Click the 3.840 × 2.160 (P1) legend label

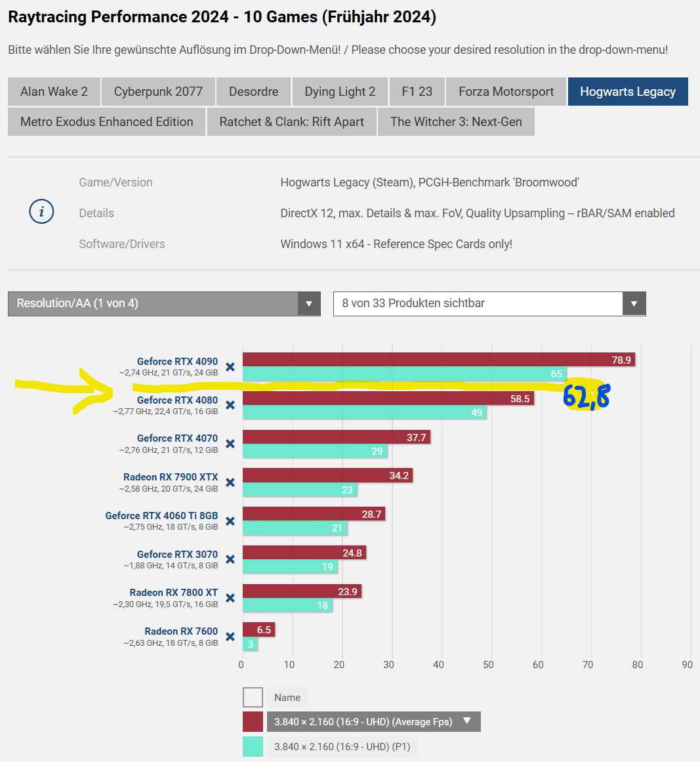tap(342, 746)
